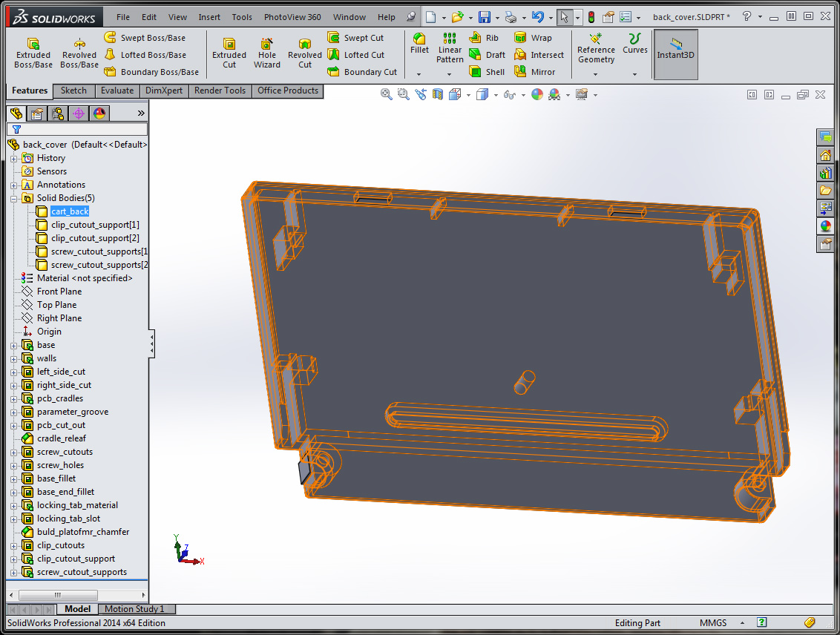Click the Help question mark in status bar
Viewport: 840px width, 635px height.
[761, 622]
